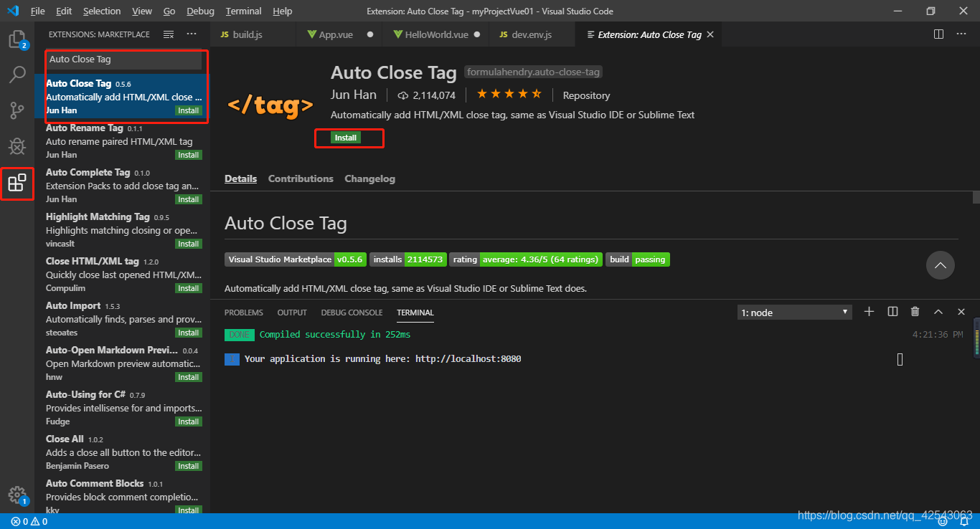Image resolution: width=980 pixels, height=529 pixels.
Task: Open the 1: node terminal selector dropdown
Action: pyautogui.click(x=793, y=312)
